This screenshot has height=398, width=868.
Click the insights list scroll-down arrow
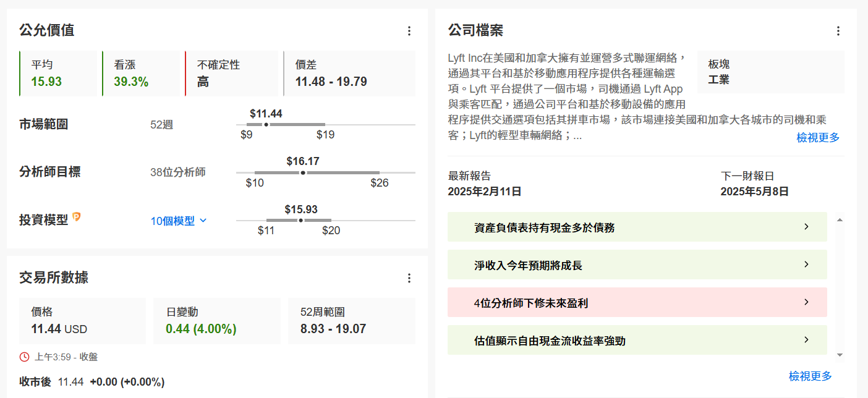pyautogui.click(x=840, y=355)
